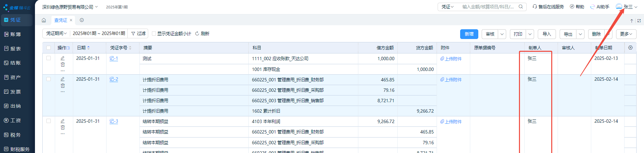
Task: Toggle the select-all checkbox in table header
Action: tap(49, 48)
